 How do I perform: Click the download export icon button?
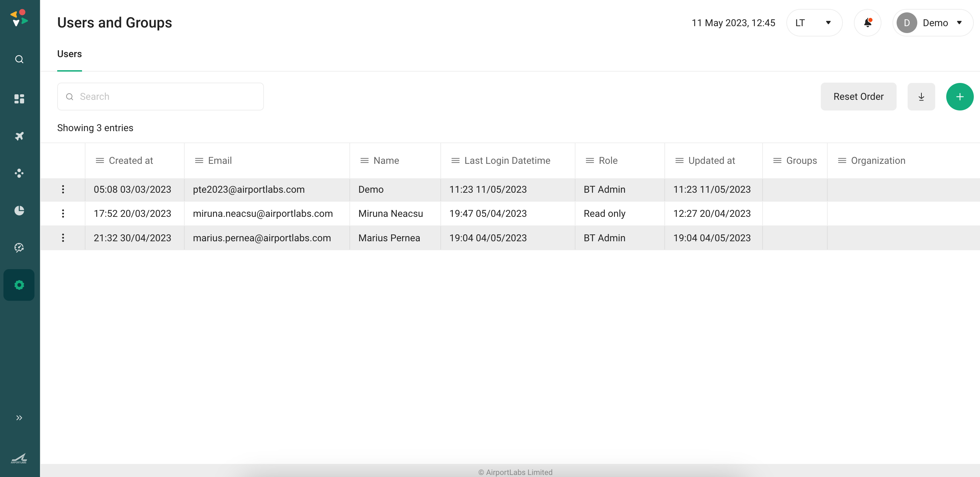pyautogui.click(x=921, y=97)
